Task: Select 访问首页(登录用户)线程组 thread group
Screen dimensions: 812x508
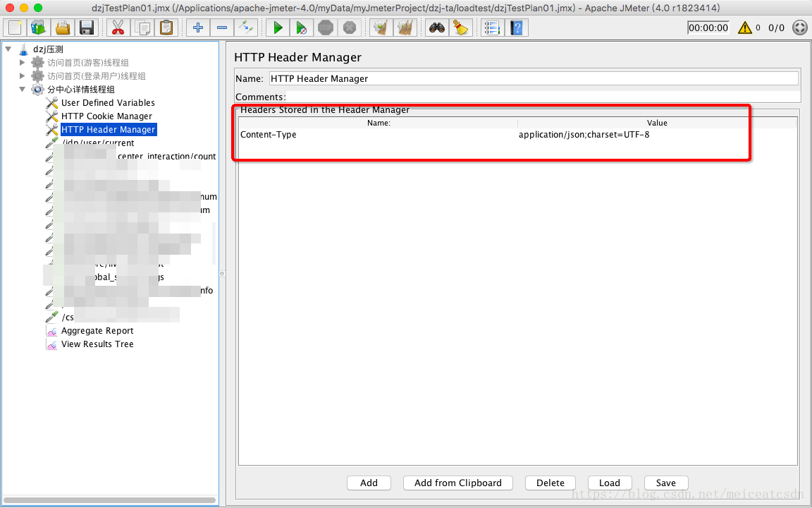Action: 97,76
